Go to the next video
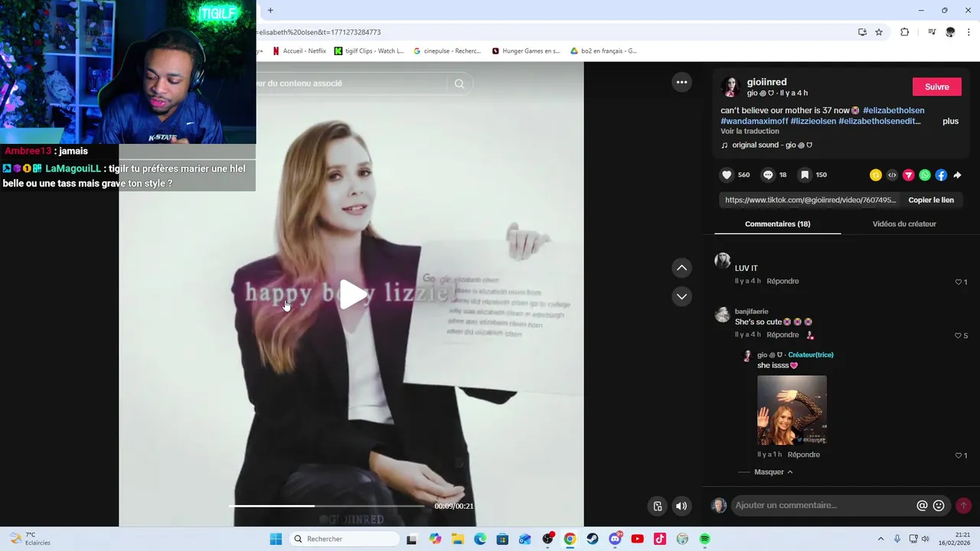Viewport: 980px width, 551px height. point(681,296)
